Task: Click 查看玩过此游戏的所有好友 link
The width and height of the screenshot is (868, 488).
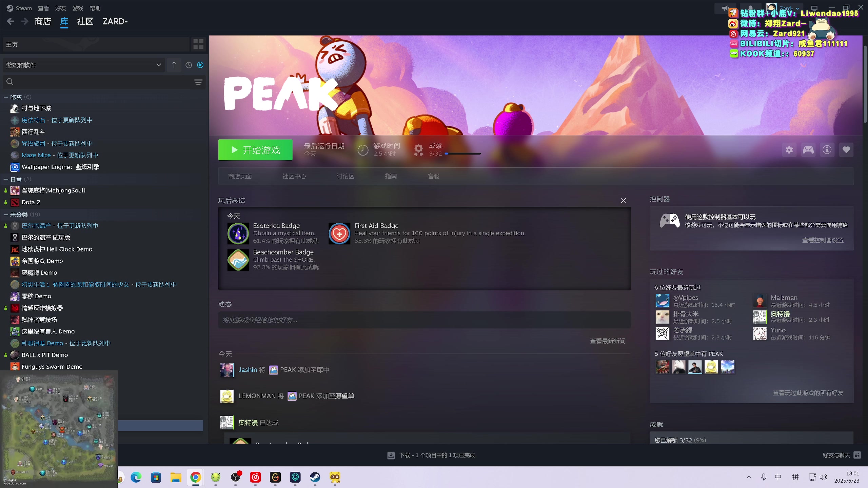Action: 808,393
